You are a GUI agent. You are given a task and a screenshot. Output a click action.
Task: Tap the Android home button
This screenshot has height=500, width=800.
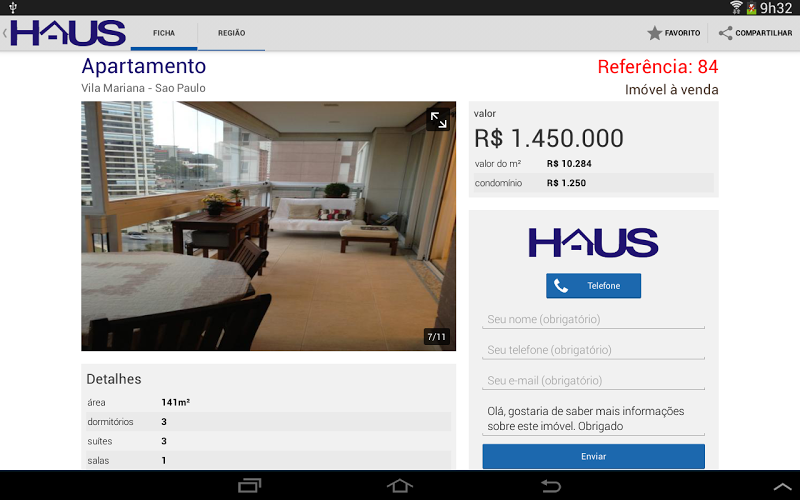[x=399, y=485]
